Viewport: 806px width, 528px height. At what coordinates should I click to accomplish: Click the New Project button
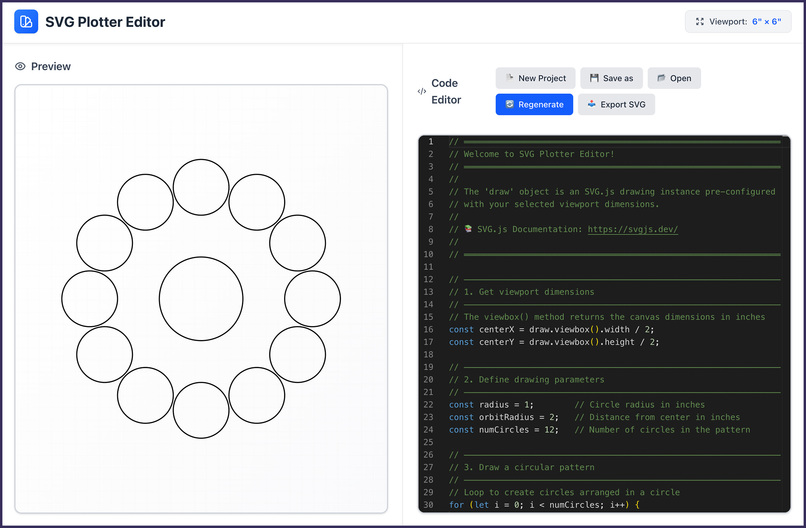click(536, 78)
